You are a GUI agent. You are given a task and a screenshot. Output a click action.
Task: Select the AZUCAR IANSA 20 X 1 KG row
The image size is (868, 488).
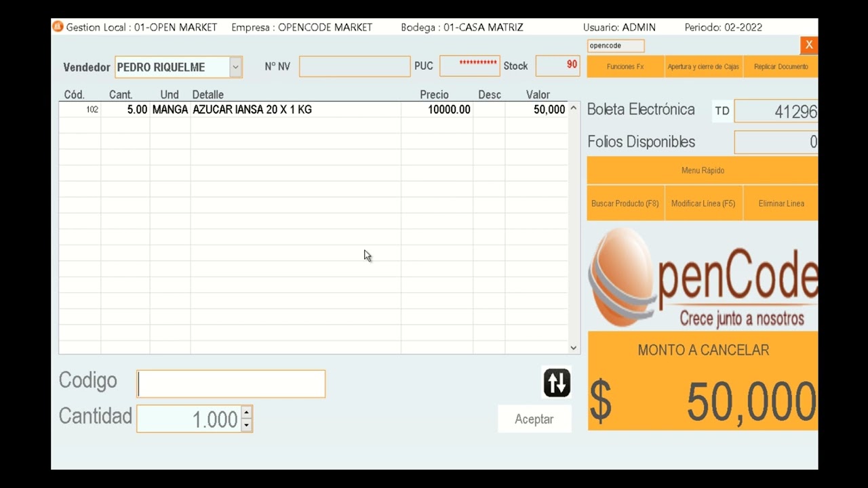[x=313, y=109]
